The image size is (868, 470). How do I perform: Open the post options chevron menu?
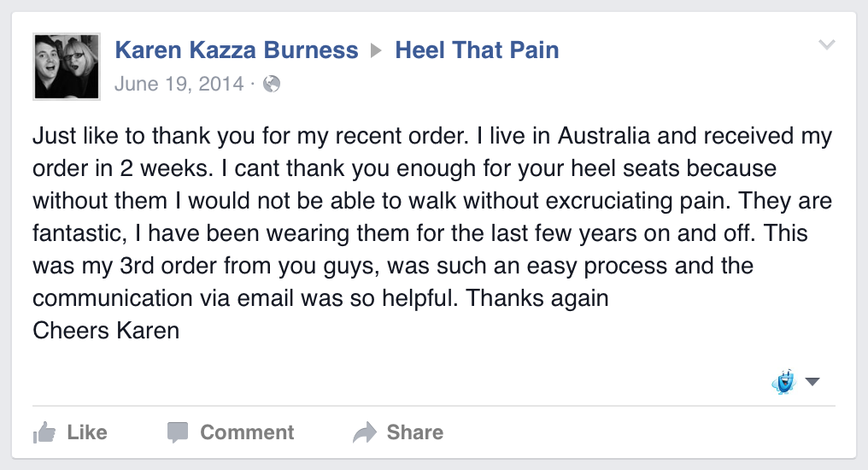[x=826, y=45]
